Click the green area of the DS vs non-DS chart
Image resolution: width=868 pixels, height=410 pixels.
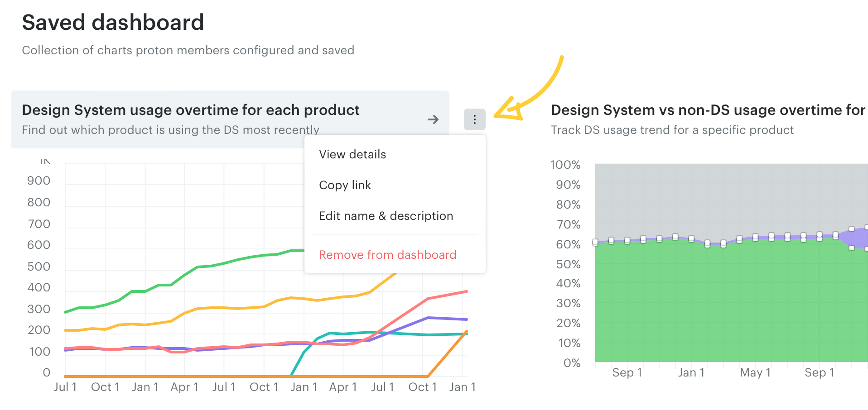(725, 308)
